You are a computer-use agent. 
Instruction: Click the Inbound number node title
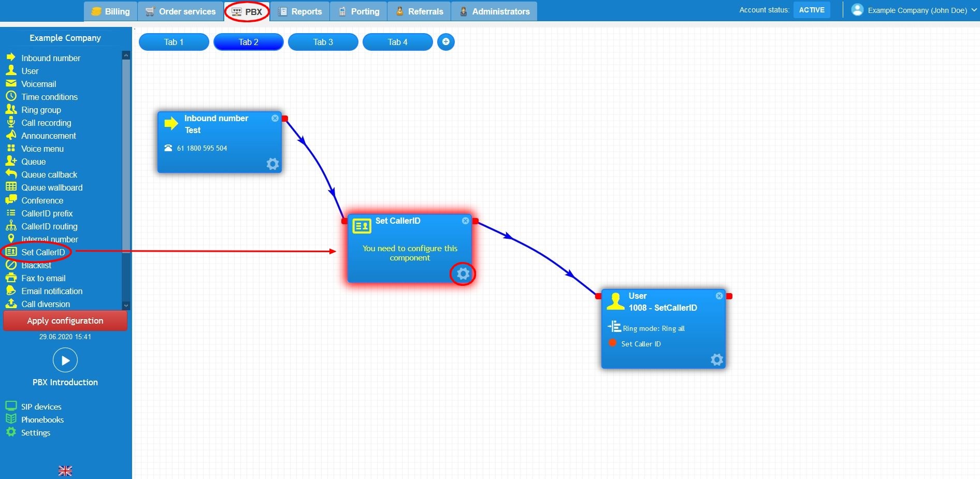click(x=217, y=118)
